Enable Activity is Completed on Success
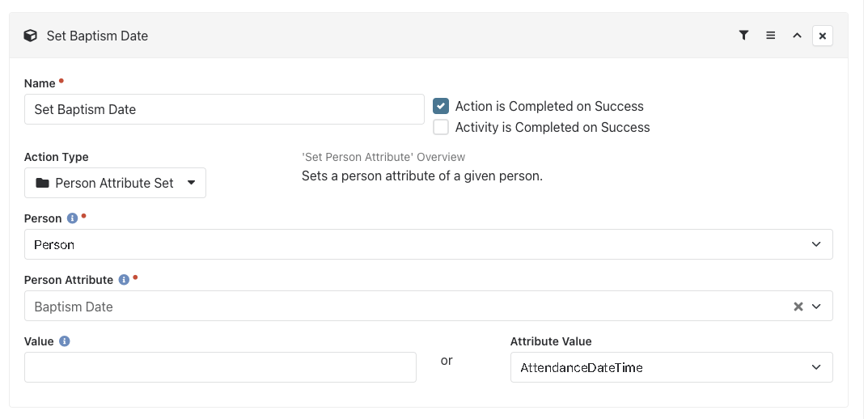This screenshot has height=419, width=868. pyautogui.click(x=441, y=127)
